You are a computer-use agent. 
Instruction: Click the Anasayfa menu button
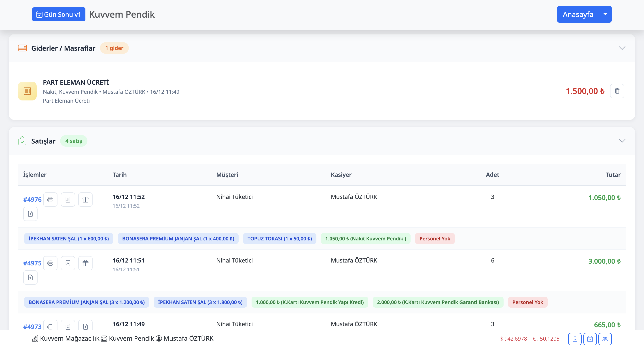[x=578, y=14]
